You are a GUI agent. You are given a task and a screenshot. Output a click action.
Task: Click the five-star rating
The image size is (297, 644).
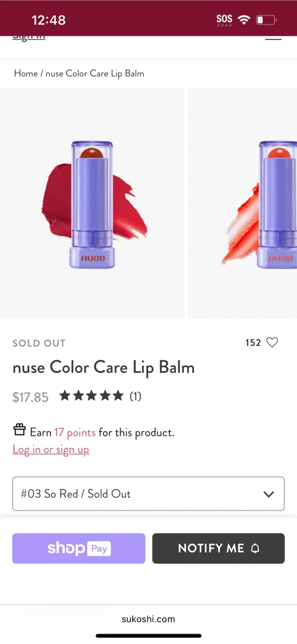(92, 396)
